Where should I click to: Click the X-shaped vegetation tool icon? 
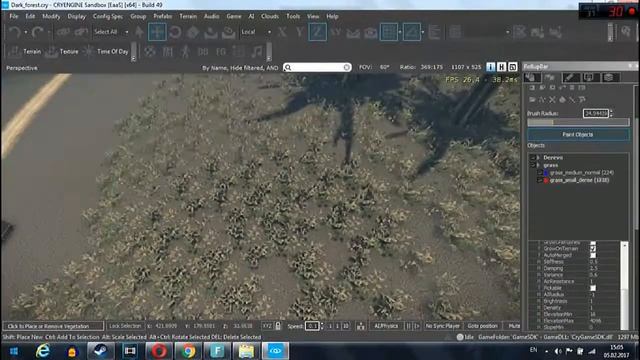pyautogui.click(x=552, y=99)
